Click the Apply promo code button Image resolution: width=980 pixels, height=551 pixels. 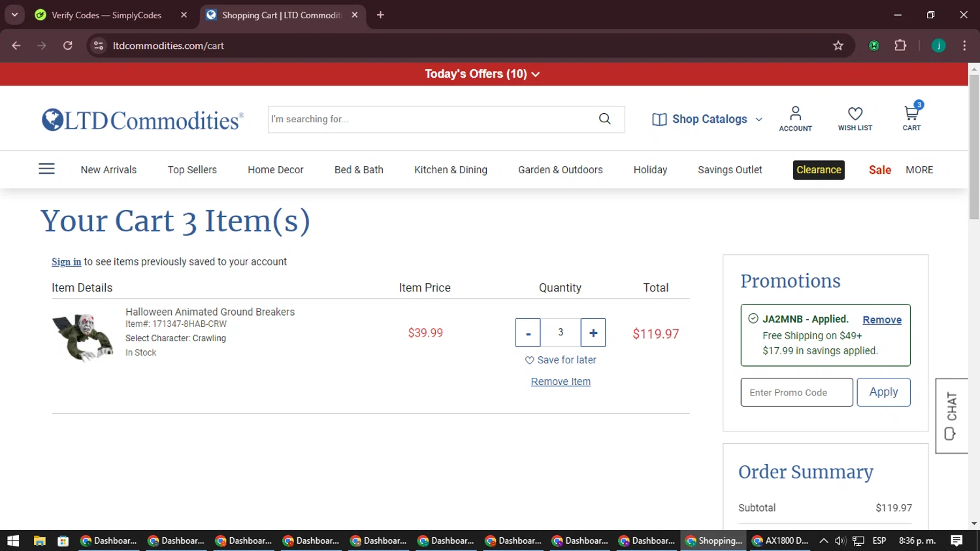883,392
